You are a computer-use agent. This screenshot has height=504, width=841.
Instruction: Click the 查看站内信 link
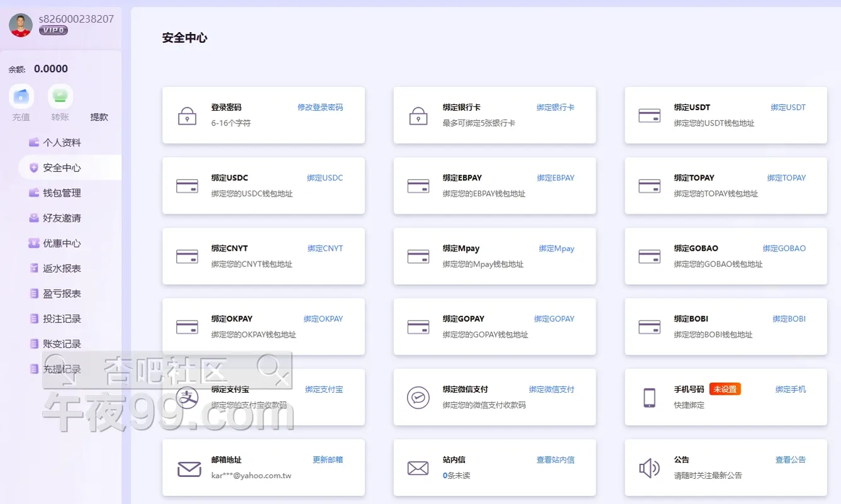[x=555, y=459]
